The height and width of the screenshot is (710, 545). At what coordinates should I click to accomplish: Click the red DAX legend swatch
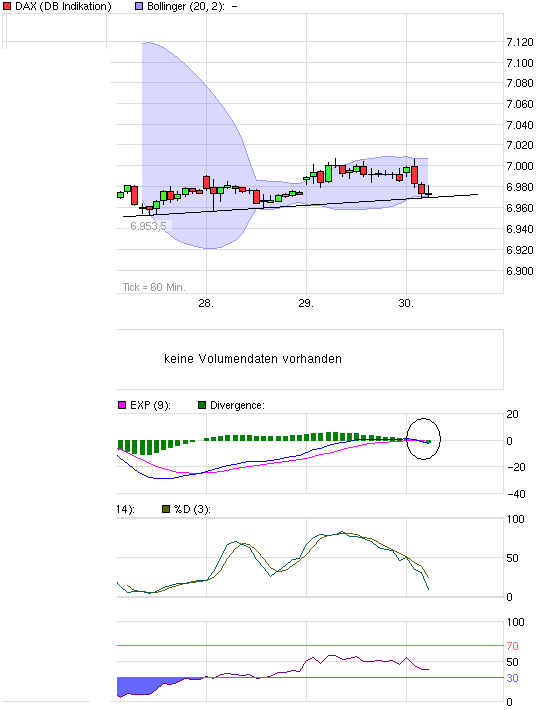pos(7,6)
